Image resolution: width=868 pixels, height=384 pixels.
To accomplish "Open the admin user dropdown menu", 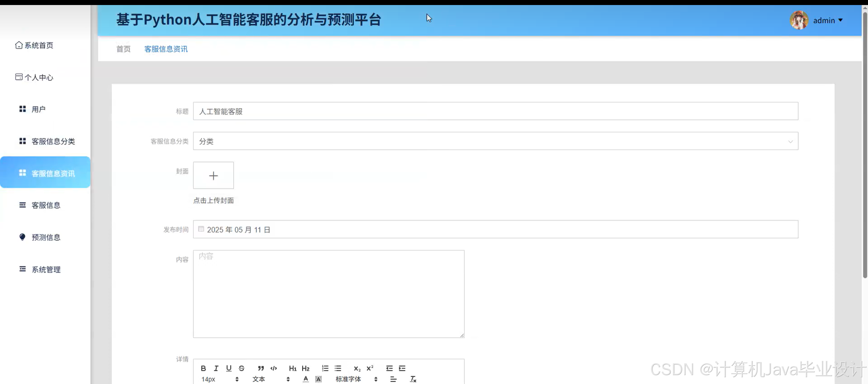I will point(828,21).
